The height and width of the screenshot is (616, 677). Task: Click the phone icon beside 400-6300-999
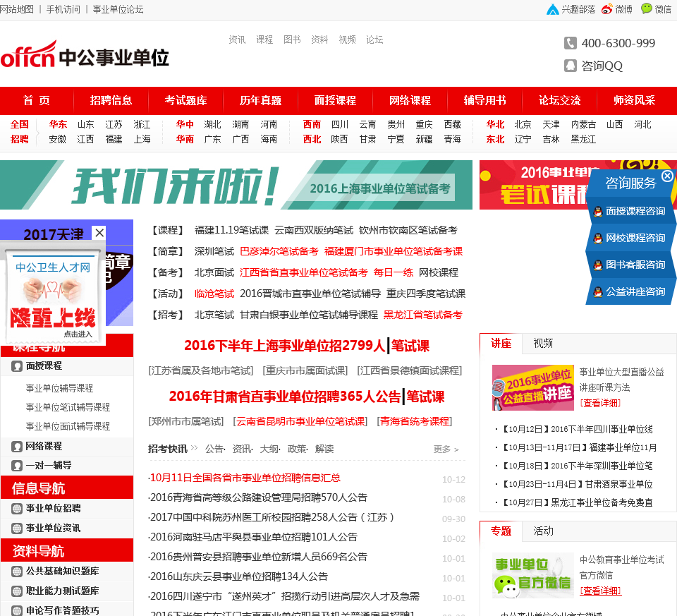pos(571,43)
